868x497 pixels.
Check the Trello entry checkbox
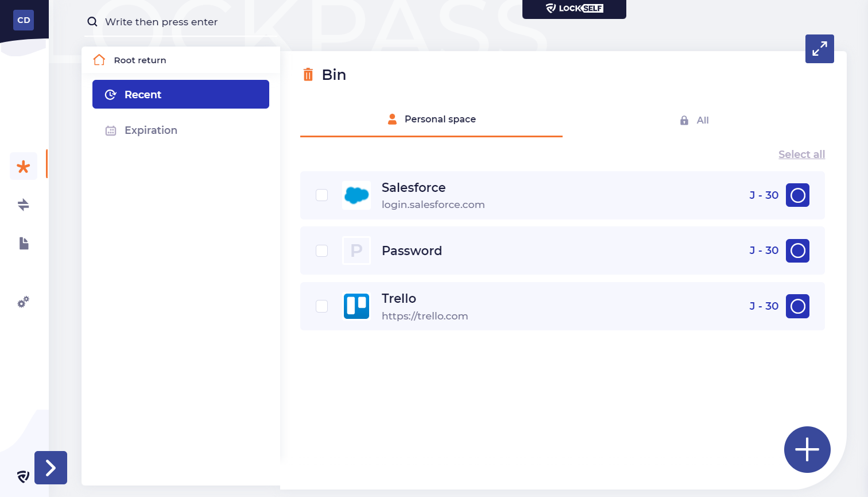click(x=322, y=306)
